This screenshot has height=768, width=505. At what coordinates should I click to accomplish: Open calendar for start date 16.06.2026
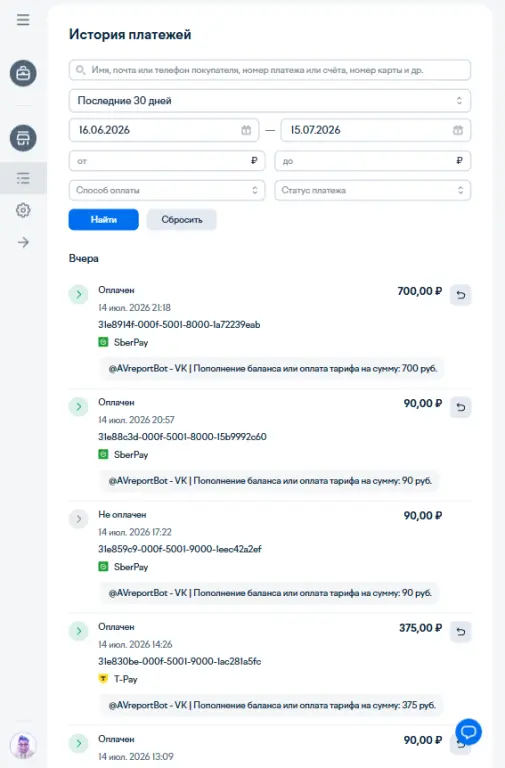(246, 130)
